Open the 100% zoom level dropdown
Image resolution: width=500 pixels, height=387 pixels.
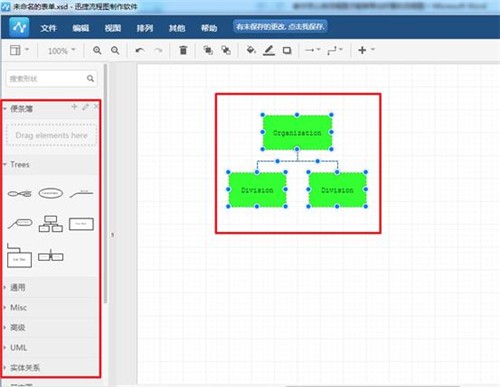pyautogui.click(x=62, y=51)
